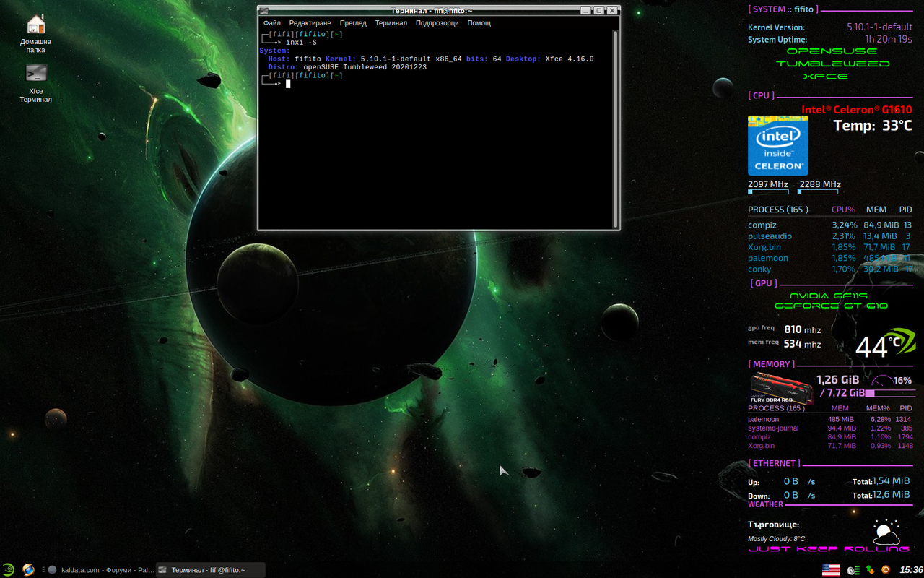
Task: Open the openSUSE applications menu in the panel
Action: (9, 570)
